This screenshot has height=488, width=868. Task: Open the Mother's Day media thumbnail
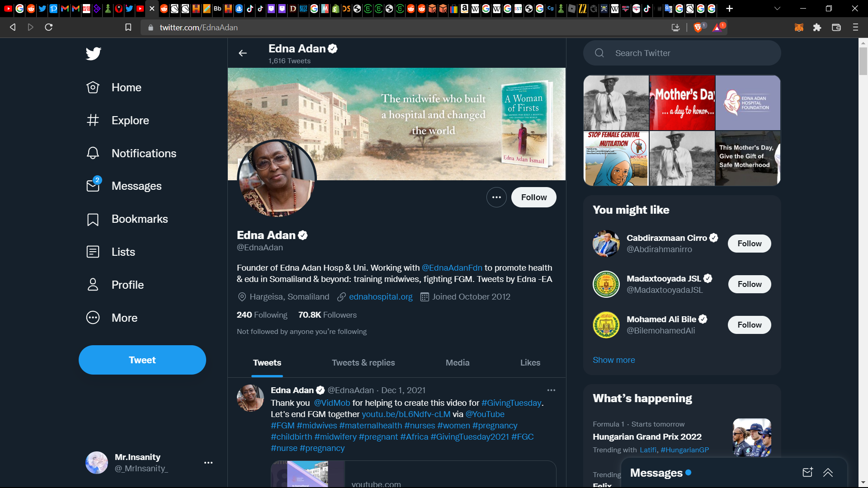point(682,103)
